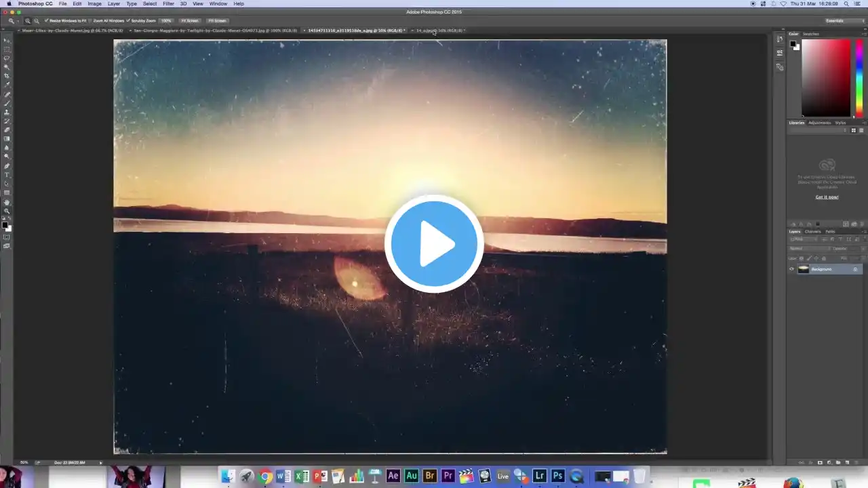The image size is (868, 488).
Task: Click the Background layer thumbnail
Action: pyautogui.click(x=804, y=269)
